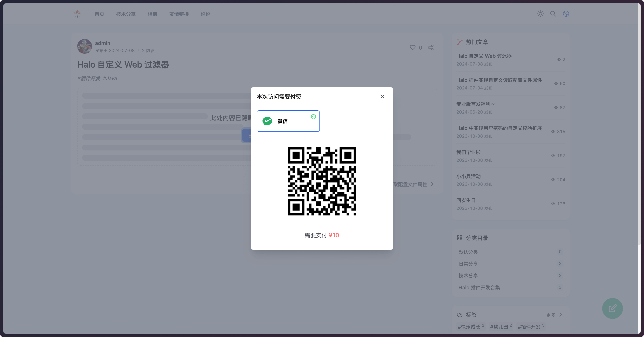Click the 说说 navigation tab
This screenshot has width=644, height=337.
pyautogui.click(x=205, y=14)
